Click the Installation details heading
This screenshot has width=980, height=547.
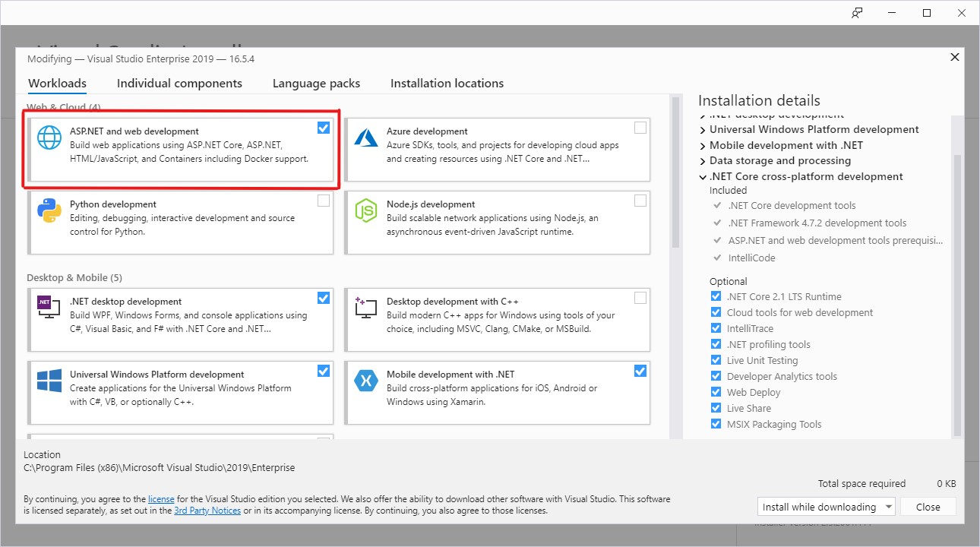coord(759,100)
